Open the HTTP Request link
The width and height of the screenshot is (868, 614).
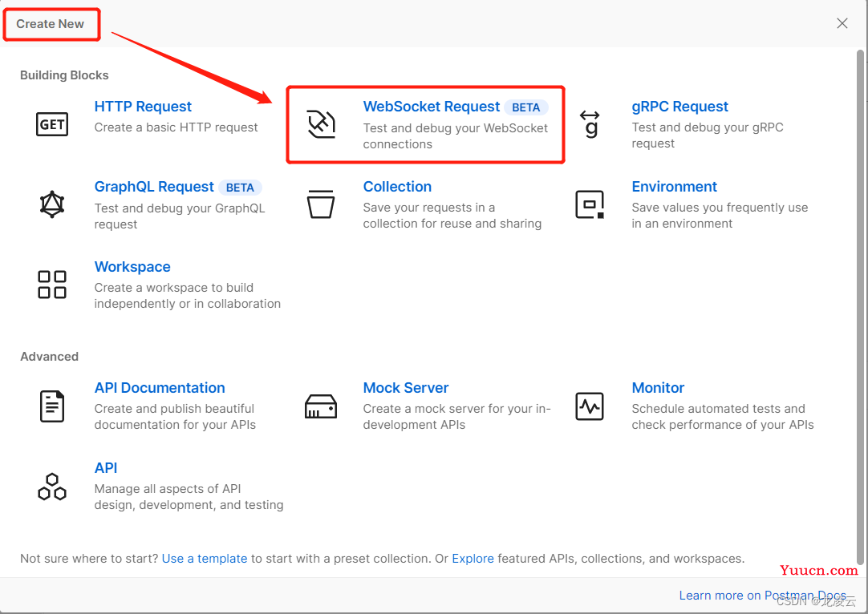[143, 106]
